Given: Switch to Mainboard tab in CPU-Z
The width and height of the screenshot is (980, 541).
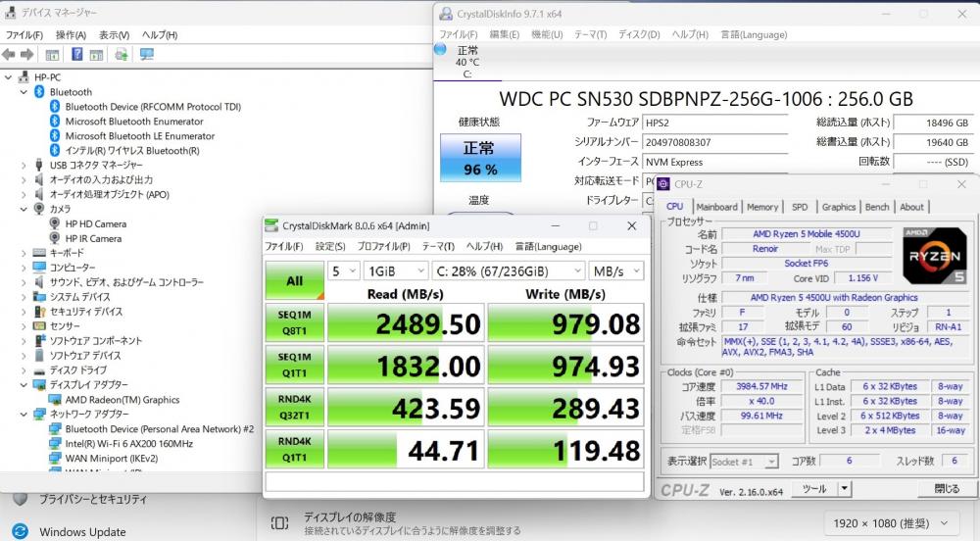Looking at the screenshot, I should 716,207.
